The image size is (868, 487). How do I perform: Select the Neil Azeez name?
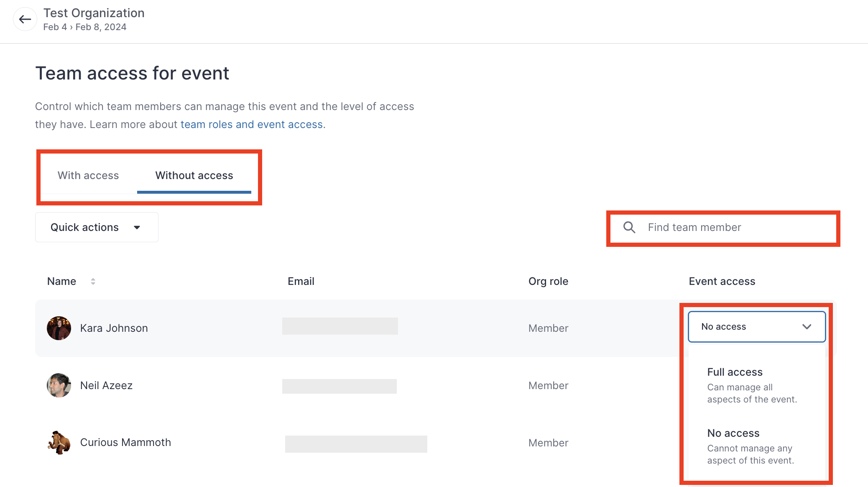[x=107, y=385]
